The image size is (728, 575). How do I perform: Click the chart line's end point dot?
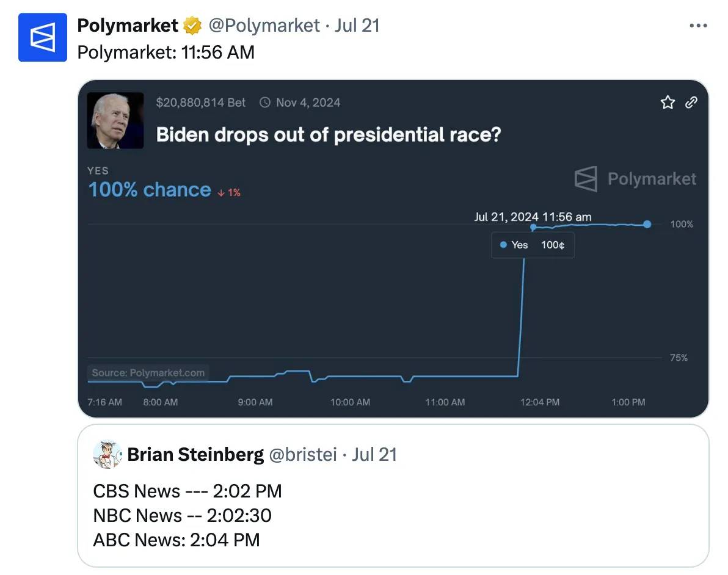point(647,225)
